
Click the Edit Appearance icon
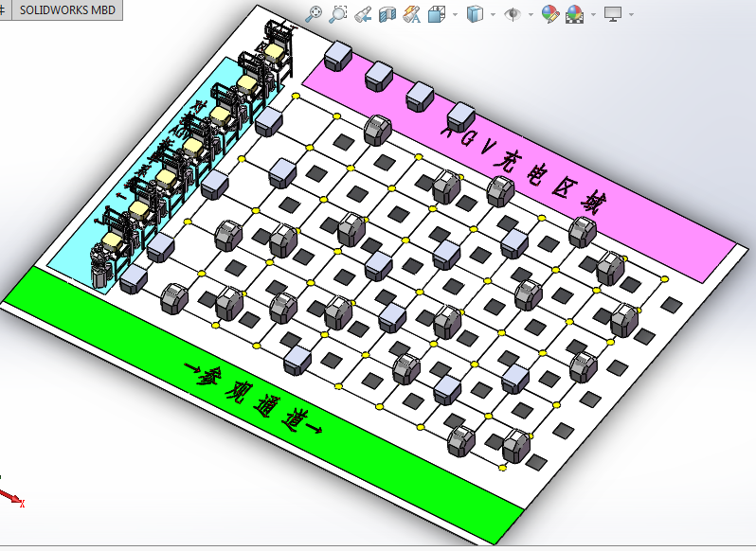click(550, 14)
